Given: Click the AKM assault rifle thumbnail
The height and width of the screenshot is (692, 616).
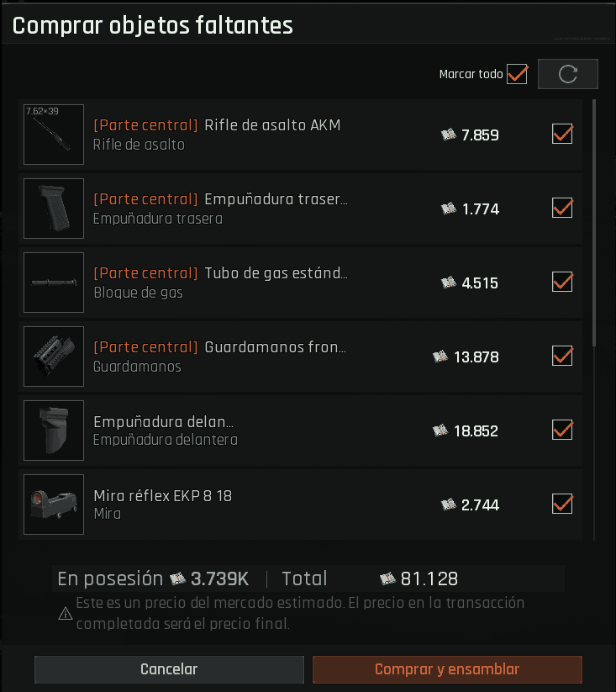Looking at the screenshot, I should pyautogui.click(x=54, y=135).
